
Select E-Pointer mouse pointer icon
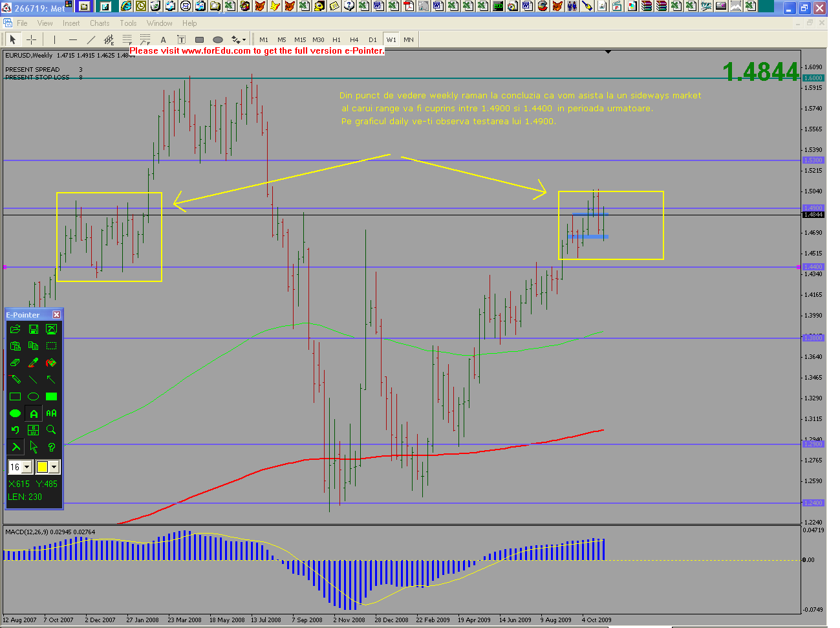[x=34, y=446]
